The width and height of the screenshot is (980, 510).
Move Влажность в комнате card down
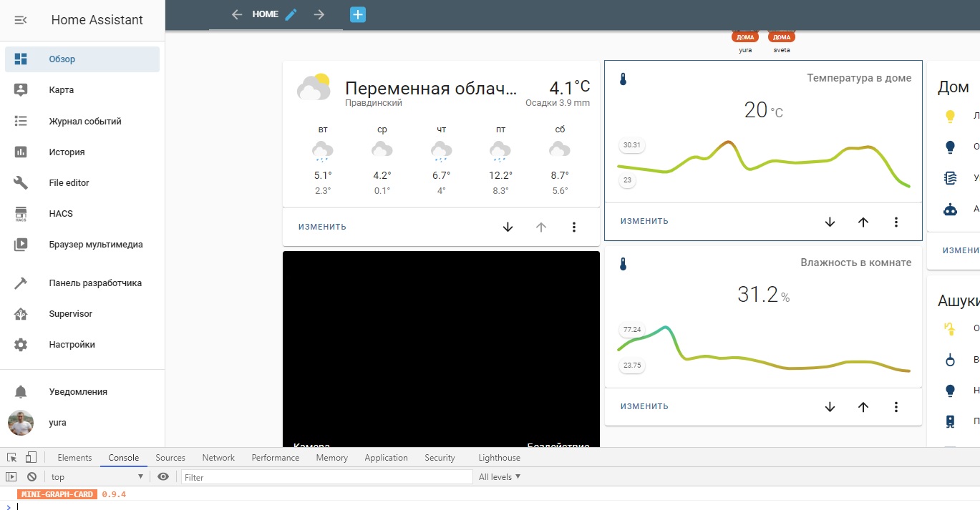[830, 406]
